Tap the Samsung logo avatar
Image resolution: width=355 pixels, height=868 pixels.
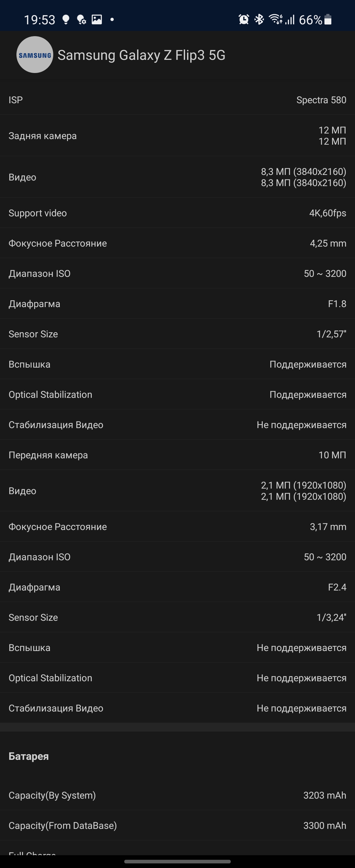[35, 55]
